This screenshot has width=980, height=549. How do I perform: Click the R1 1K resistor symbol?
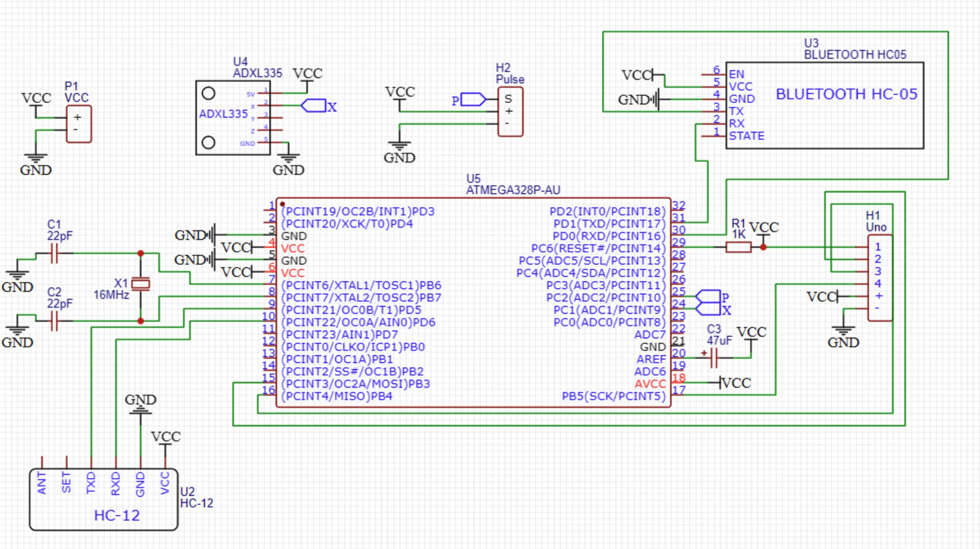click(x=738, y=247)
